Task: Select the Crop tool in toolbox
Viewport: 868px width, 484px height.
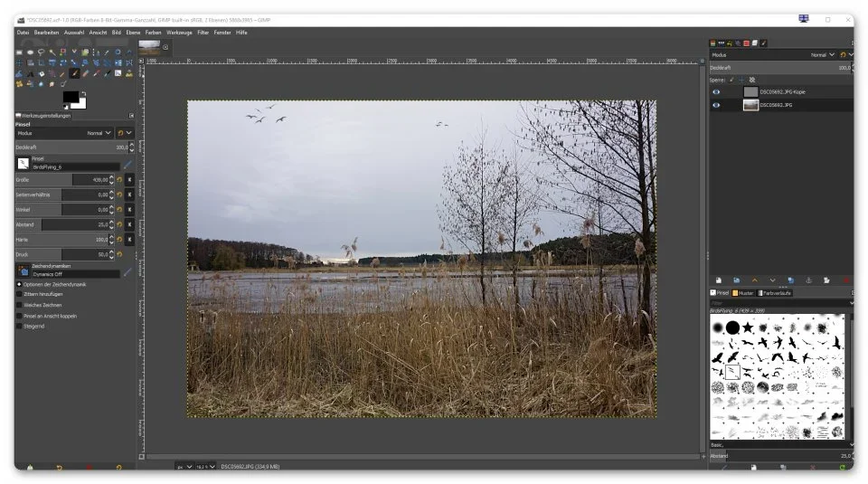Action: [x=41, y=62]
